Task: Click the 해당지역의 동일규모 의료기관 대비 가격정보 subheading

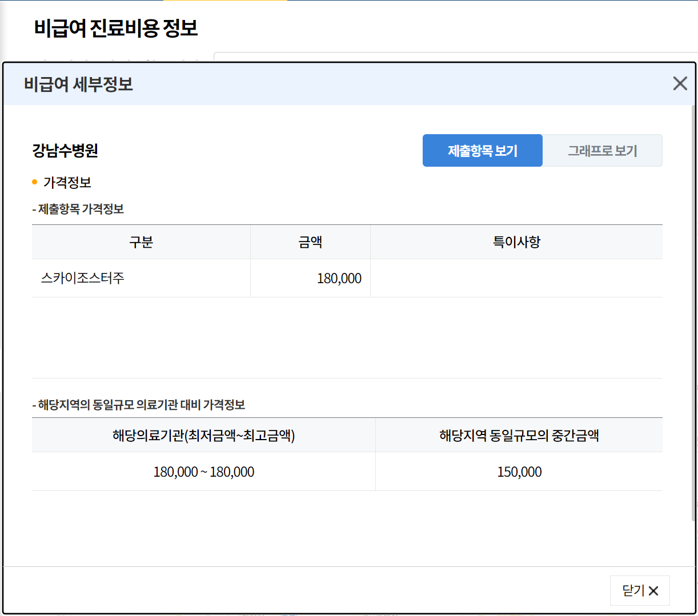Action: (139, 405)
